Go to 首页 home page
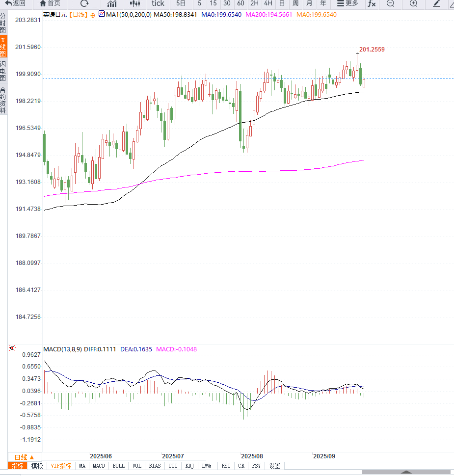Image resolution: width=454 pixels, height=476 pixels. [50, 3]
